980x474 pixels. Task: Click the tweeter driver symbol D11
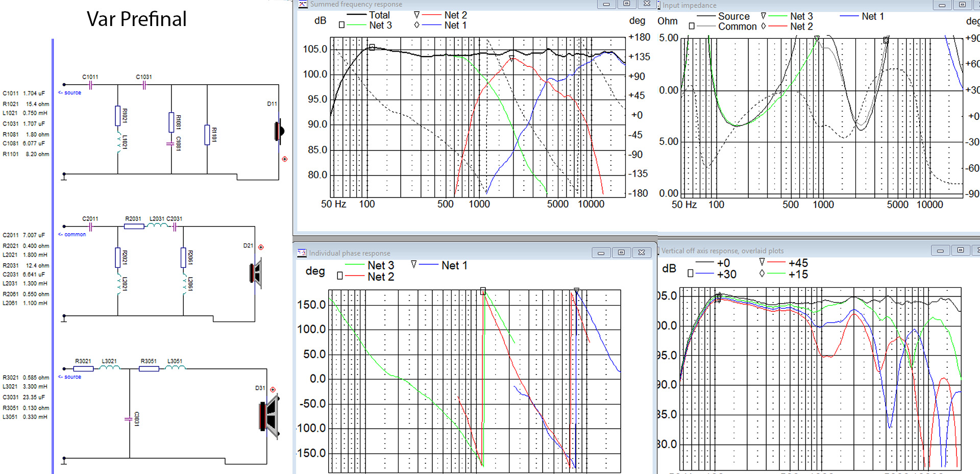(279, 131)
